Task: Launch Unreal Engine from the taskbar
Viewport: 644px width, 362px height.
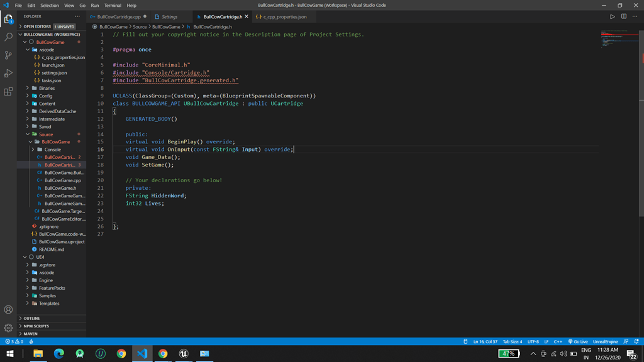Action: coord(184,354)
